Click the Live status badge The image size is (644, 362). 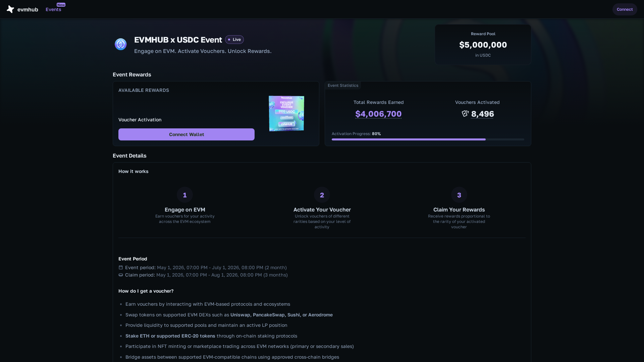[234, 40]
